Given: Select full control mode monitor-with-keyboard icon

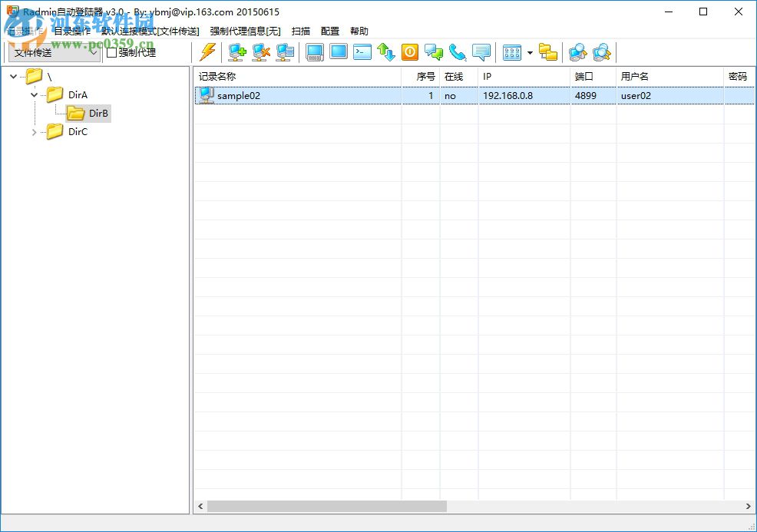Looking at the screenshot, I should pos(314,52).
